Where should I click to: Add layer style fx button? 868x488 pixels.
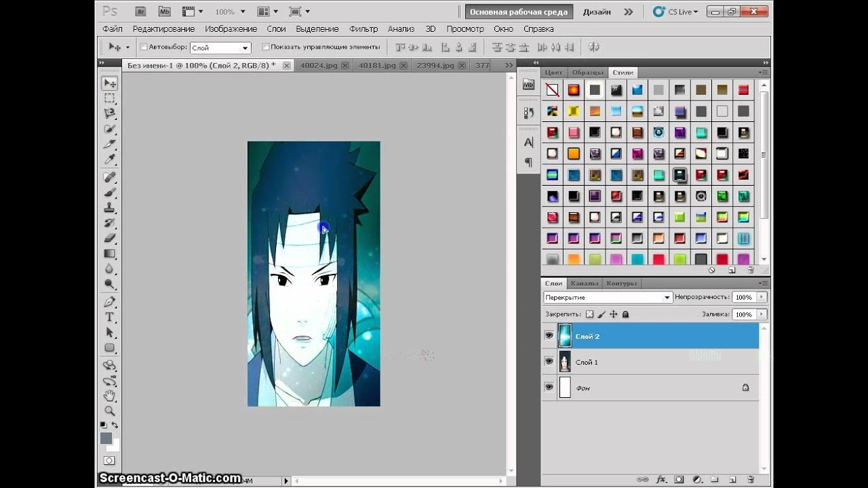click(x=662, y=479)
